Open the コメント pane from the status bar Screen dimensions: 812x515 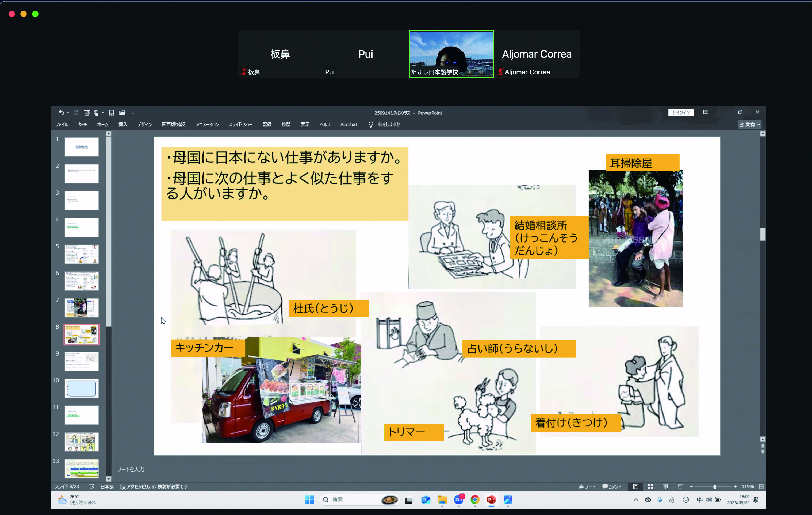click(x=612, y=487)
